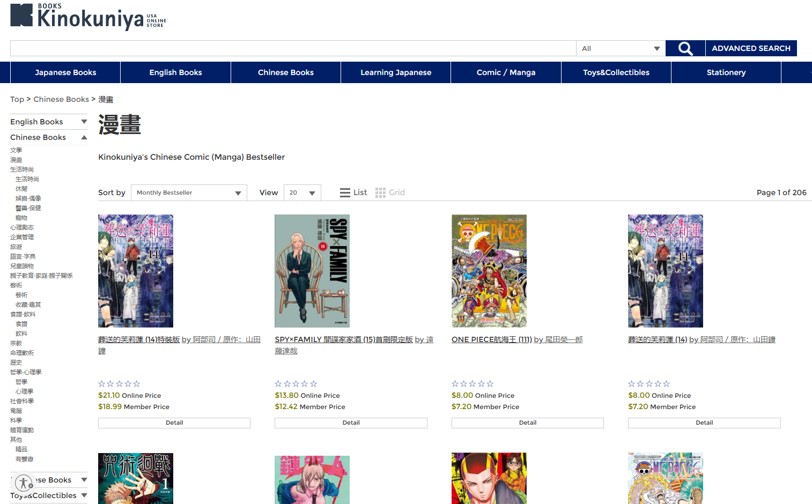812x504 pixels.
Task: Switch to Grid view
Action: pos(390,192)
